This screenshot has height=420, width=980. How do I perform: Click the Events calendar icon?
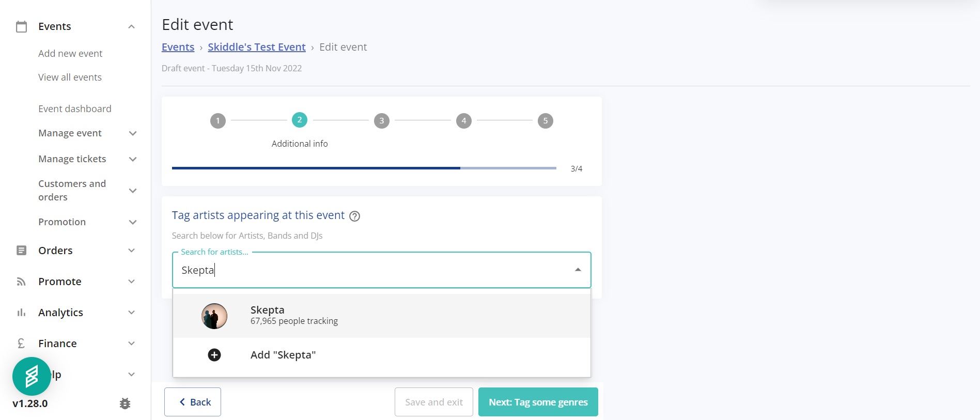click(21, 26)
